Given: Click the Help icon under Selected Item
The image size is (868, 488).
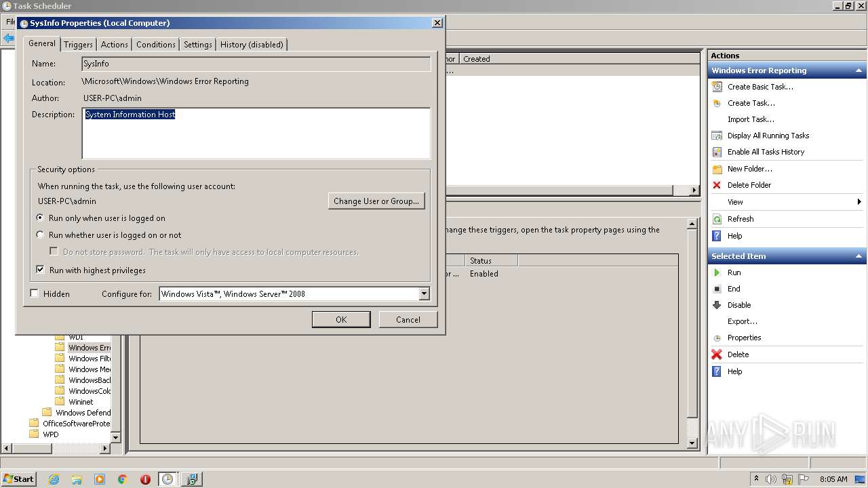Looking at the screenshot, I should pos(717,371).
